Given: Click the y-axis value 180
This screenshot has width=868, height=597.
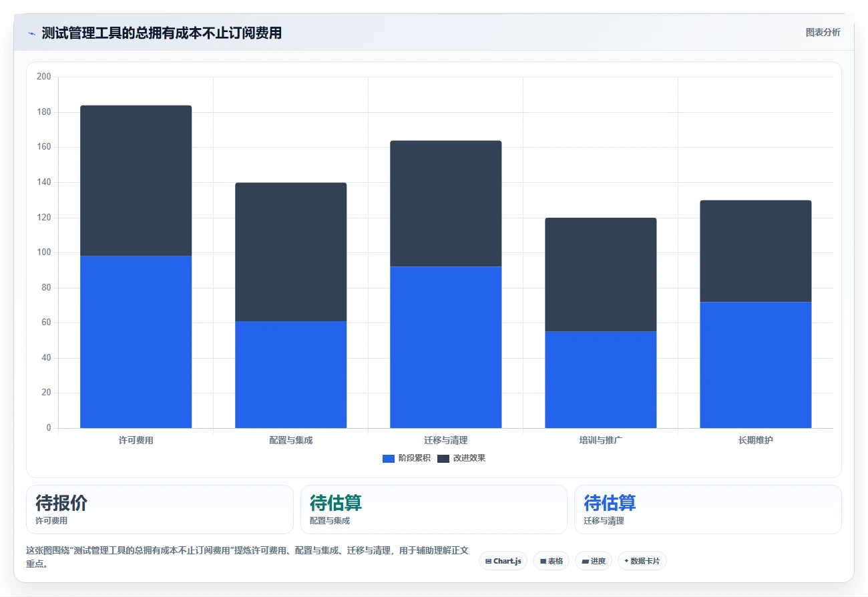Looking at the screenshot, I should (44, 112).
